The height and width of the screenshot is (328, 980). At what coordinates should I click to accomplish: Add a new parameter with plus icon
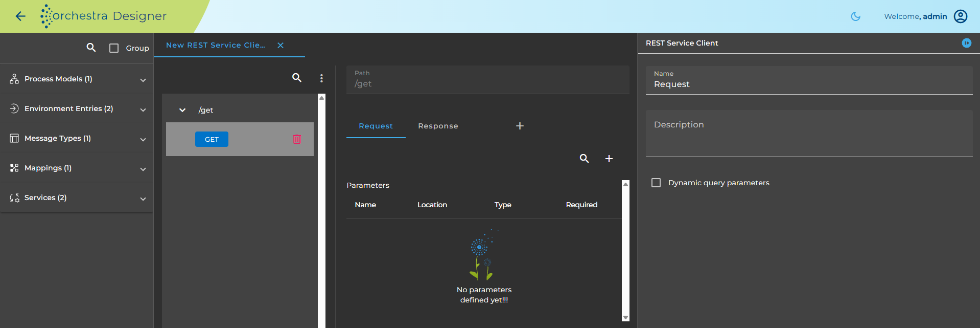609,159
